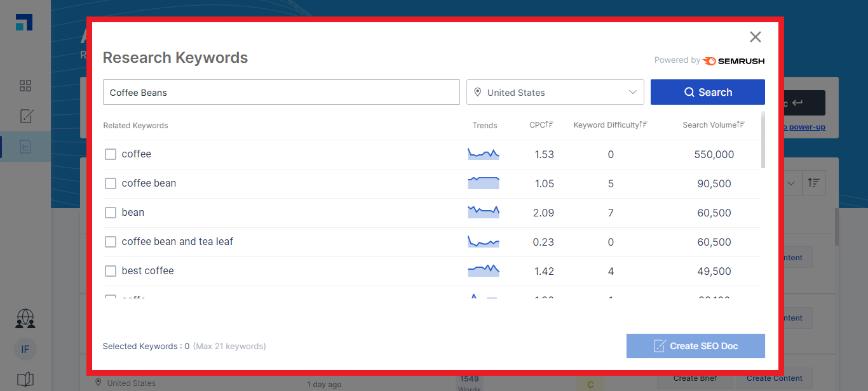Click the dashboard grid icon in sidebar

tap(25, 86)
